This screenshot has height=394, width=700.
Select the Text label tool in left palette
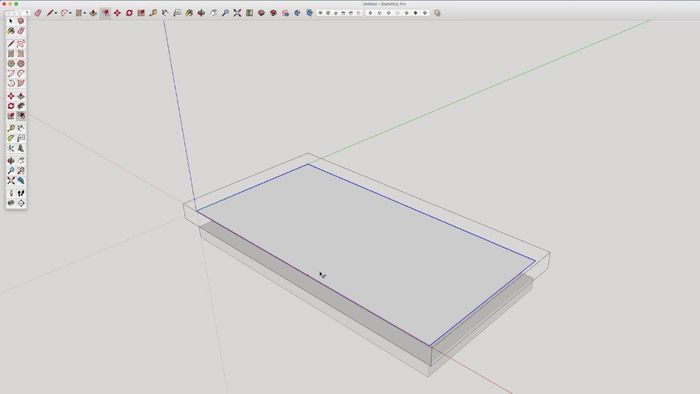click(x=21, y=138)
